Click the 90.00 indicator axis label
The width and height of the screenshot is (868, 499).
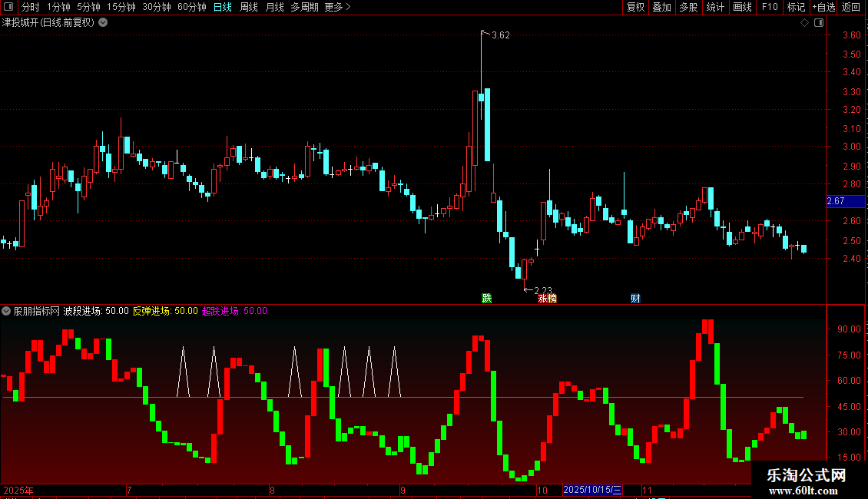pyautogui.click(x=849, y=329)
